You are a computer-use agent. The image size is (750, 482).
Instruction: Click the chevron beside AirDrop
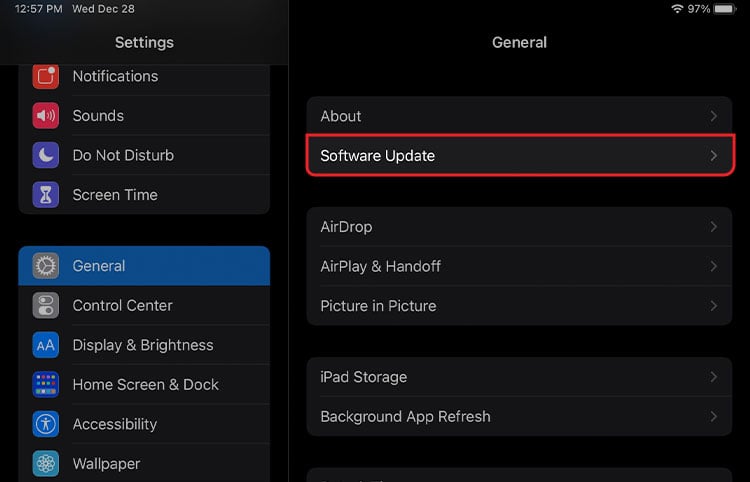[x=713, y=227]
